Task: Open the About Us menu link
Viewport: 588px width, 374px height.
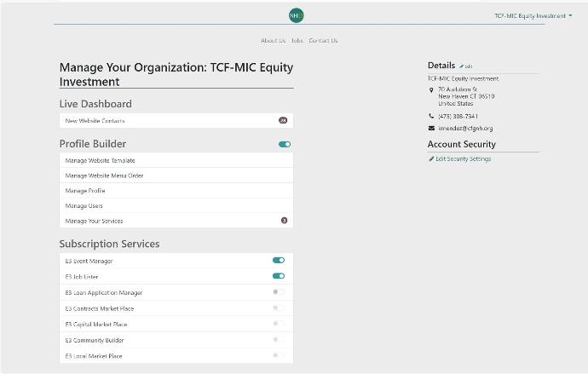Action: [x=273, y=41]
